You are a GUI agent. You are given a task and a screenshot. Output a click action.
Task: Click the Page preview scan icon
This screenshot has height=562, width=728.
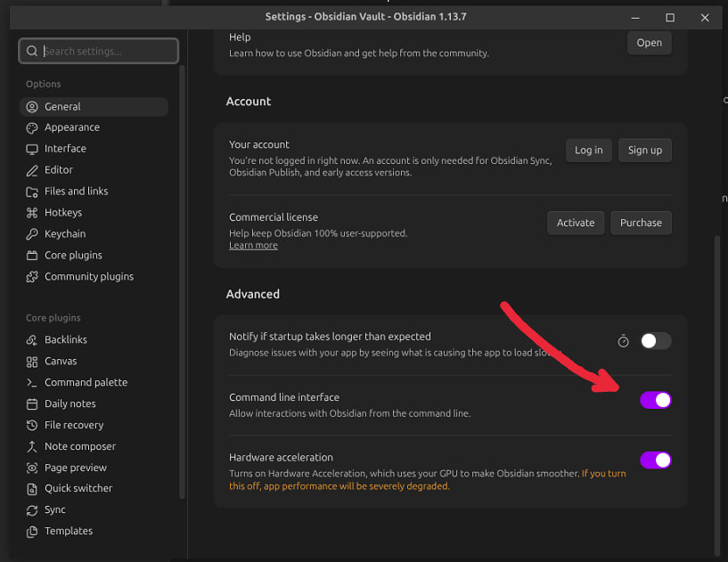[32, 468]
